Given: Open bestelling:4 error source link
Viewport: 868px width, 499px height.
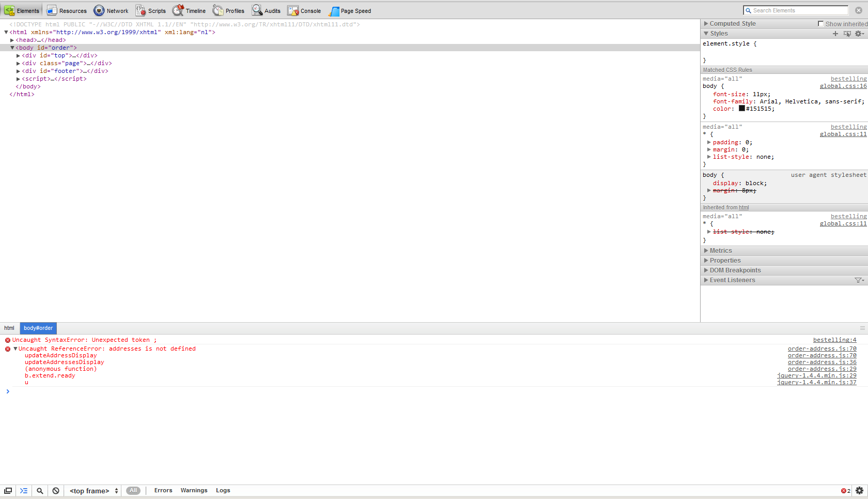Looking at the screenshot, I should coord(834,340).
